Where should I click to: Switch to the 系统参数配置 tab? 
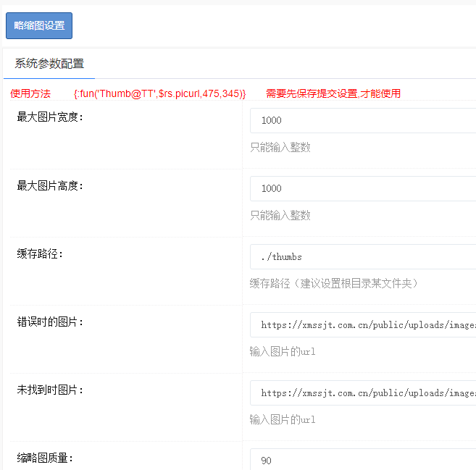click(49, 64)
